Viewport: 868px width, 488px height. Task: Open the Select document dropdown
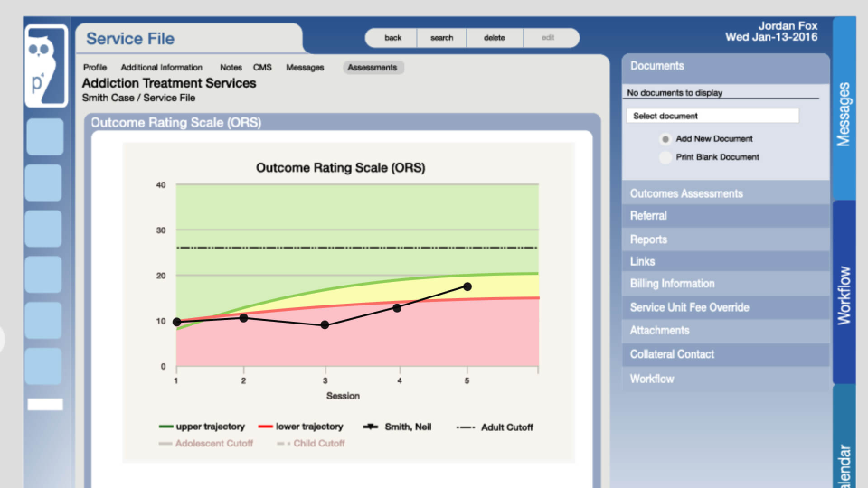point(713,116)
